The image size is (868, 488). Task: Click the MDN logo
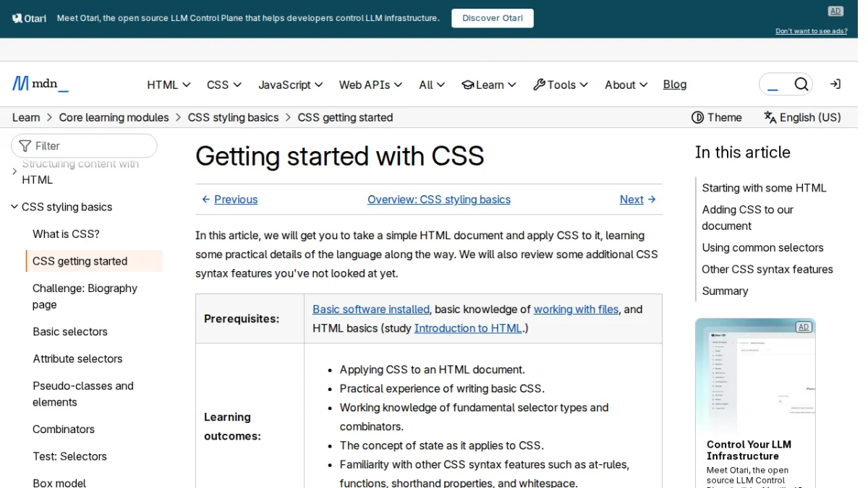(41, 84)
